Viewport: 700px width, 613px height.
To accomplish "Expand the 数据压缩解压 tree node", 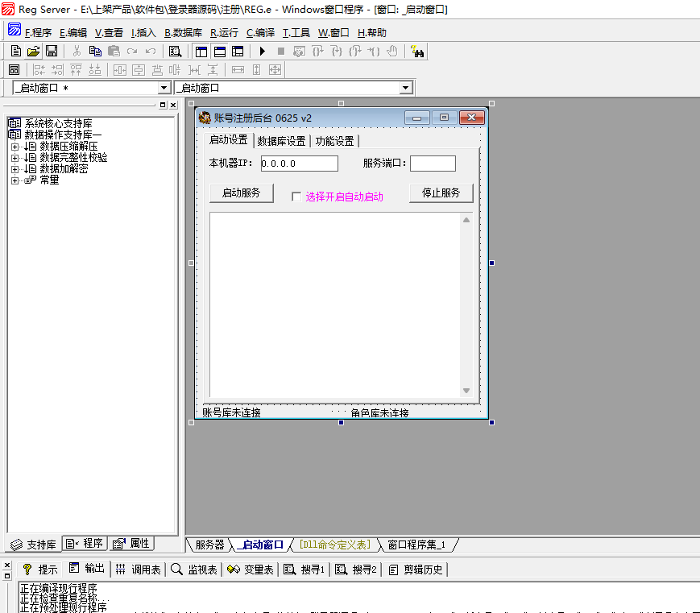I will 14,147.
